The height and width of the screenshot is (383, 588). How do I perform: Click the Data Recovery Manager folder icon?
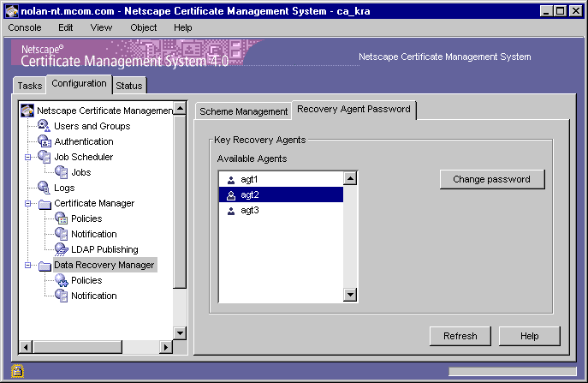(45, 266)
